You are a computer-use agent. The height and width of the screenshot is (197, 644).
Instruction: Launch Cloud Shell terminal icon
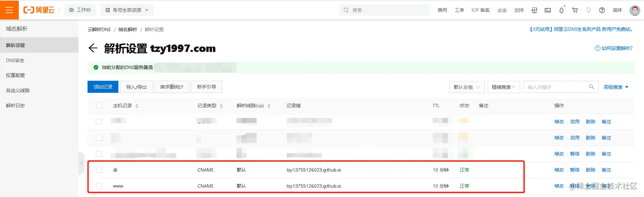[x=548, y=10]
